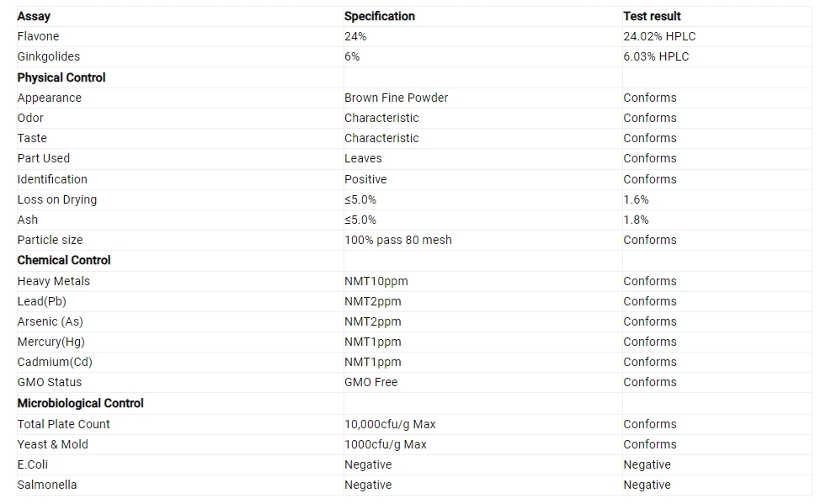Click the Ginkgolides row label
Viewport: 826px width, 504px height.
pyautogui.click(x=49, y=56)
